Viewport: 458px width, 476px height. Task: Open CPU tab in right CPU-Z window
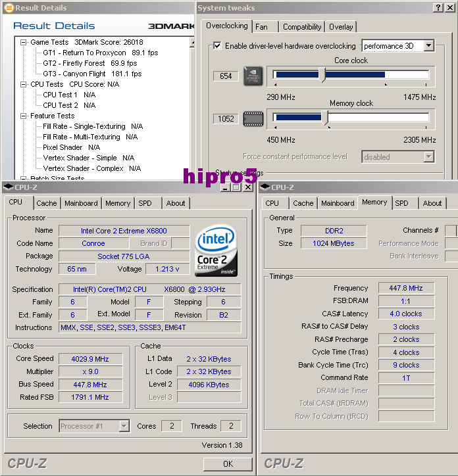[274, 203]
